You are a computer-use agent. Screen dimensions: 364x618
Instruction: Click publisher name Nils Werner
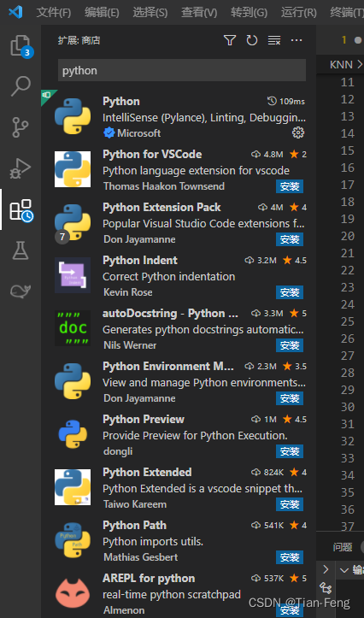130,345
